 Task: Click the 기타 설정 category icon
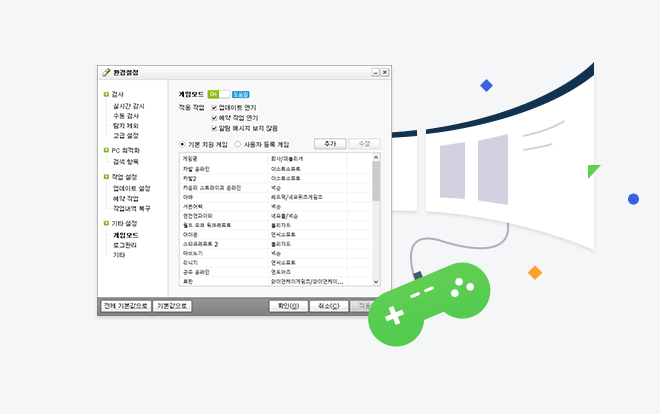tap(106, 223)
